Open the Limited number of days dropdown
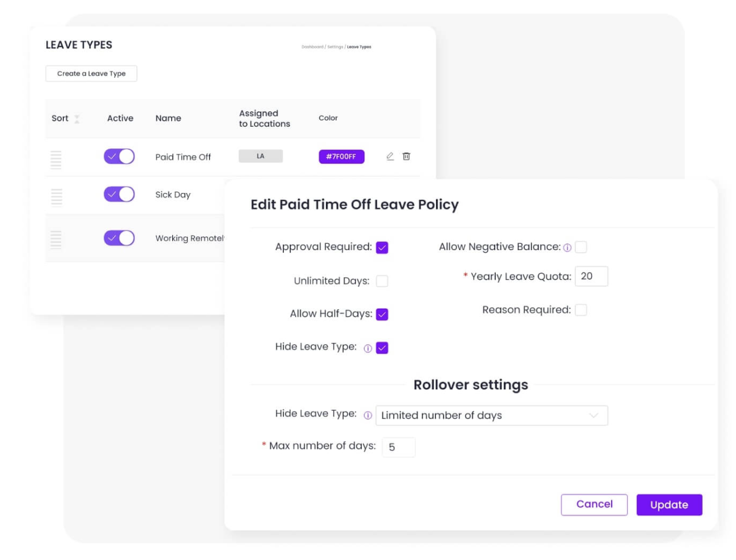 (492, 415)
